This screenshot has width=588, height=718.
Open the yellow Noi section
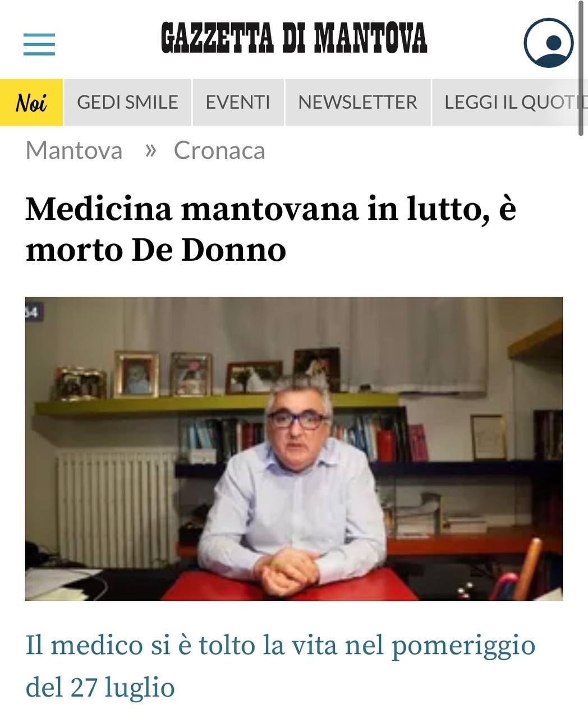tap(31, 102)
